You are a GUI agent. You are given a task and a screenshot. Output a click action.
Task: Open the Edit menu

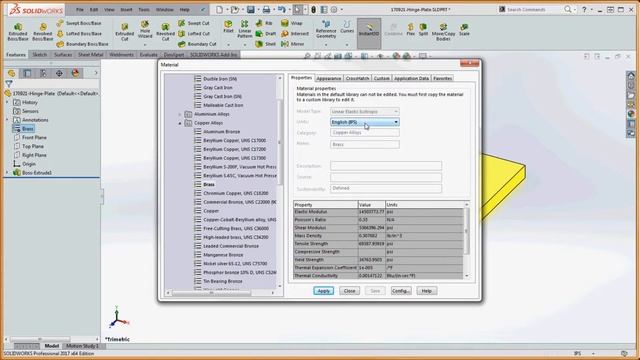tap(94, 9)
